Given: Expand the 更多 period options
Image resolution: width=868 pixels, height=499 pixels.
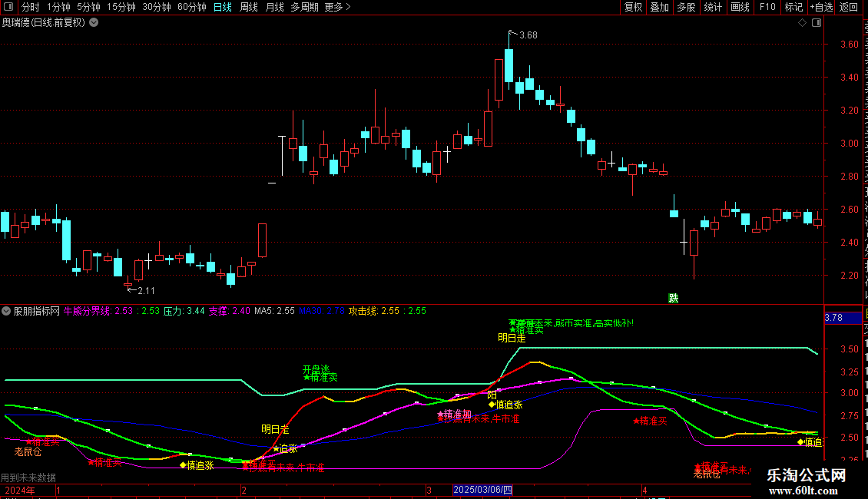Looking at the screenshot, I should coord(338,7).
